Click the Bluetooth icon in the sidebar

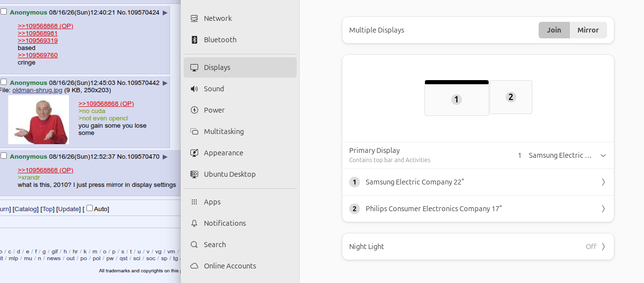tap(194, 40)
